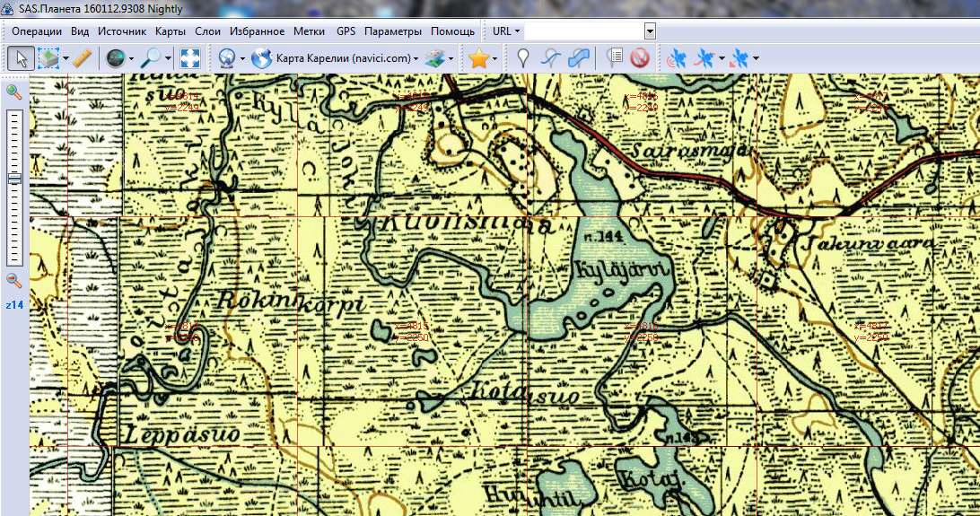The image size is (980, 516).
Task: Toggle GPS receiver connection satellite icon
Action: [x=677, y=58]
